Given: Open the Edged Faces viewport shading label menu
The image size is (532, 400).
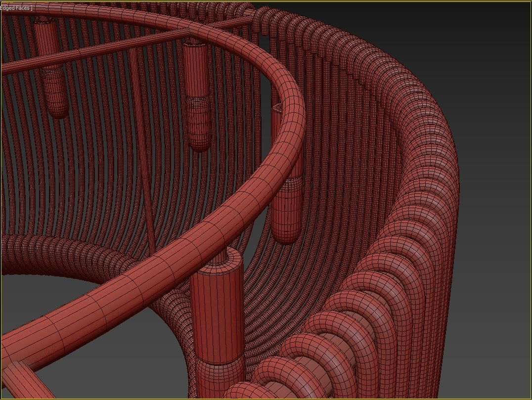Looking at the screenshot, I should point(16,8).
